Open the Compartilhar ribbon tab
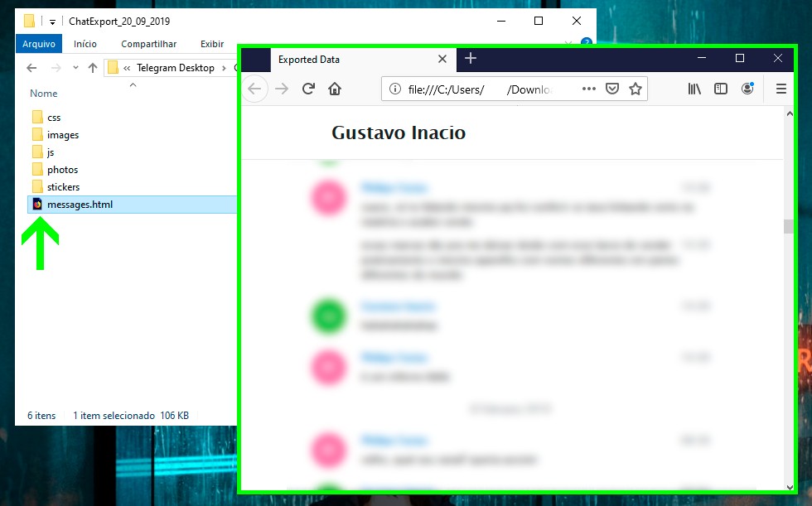Screen dimensions: 812x506 [x=148, y=44]
